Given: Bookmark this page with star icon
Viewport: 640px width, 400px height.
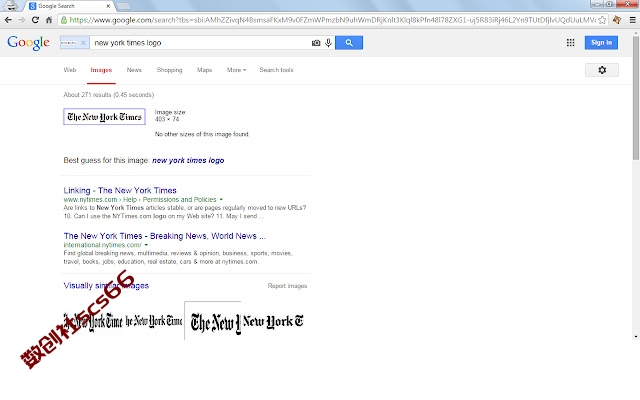Looking at the screenshot, I should coord(602,20).
